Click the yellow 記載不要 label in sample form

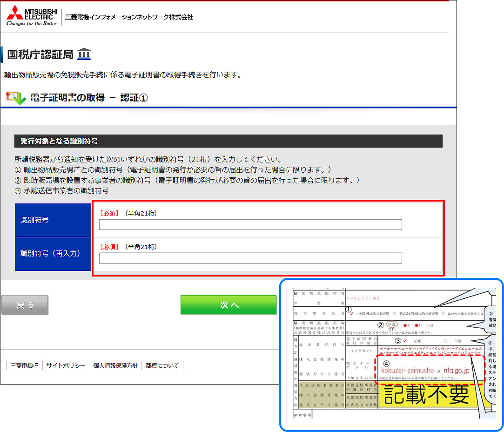(426, 395)
